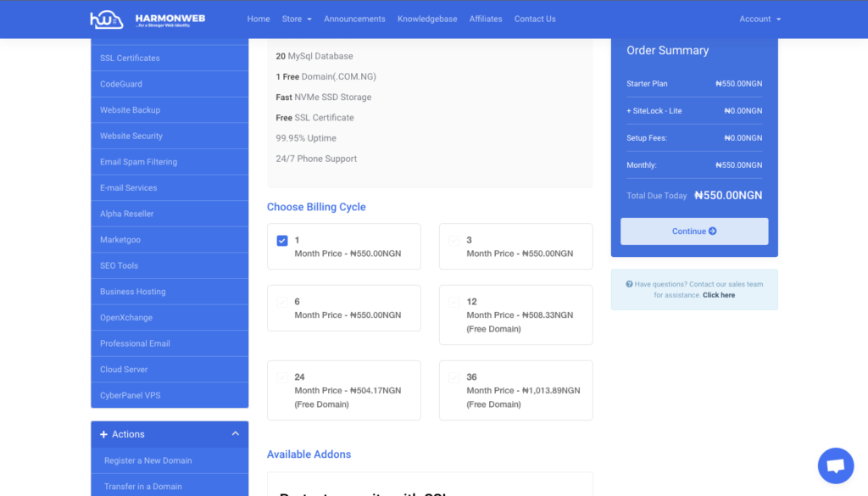Click Transfer in a Domain

point(170,486)
